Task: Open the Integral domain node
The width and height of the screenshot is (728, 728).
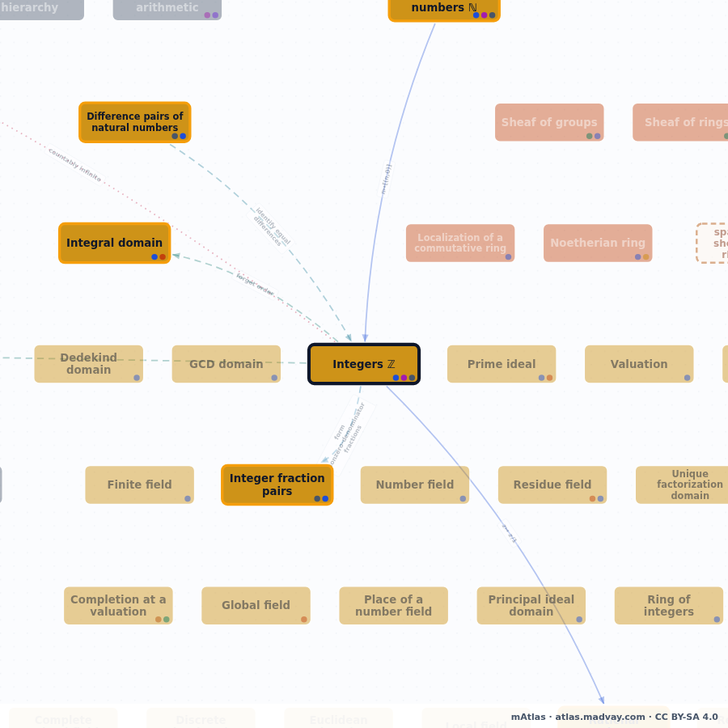Action: coord(115,243)
